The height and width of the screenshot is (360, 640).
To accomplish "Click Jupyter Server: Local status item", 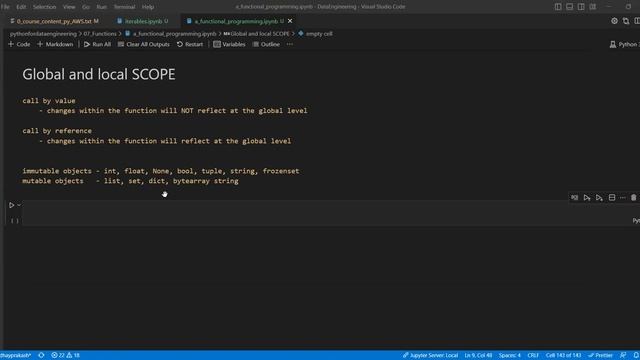I will point(430,356).
